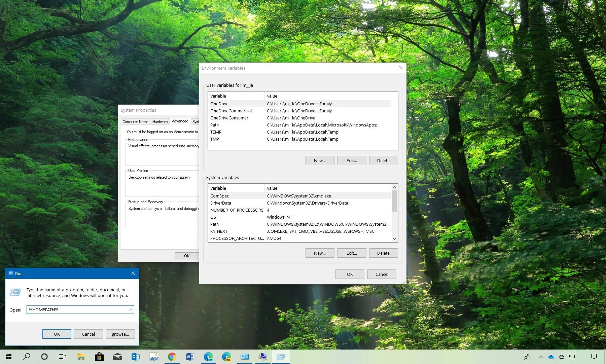Click OK in the Run dialog

(57, 334)
